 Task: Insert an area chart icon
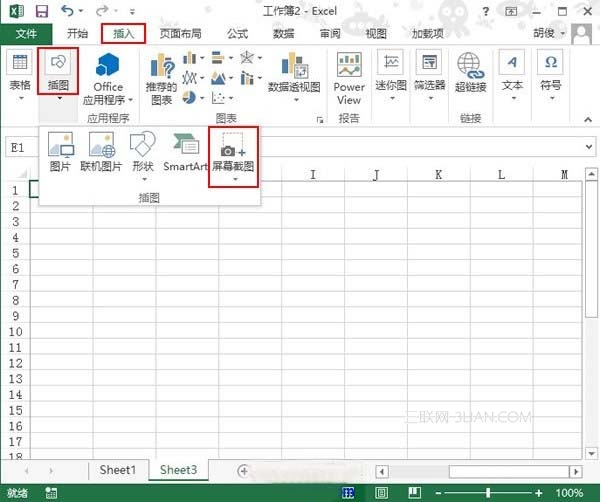(218, 78)
